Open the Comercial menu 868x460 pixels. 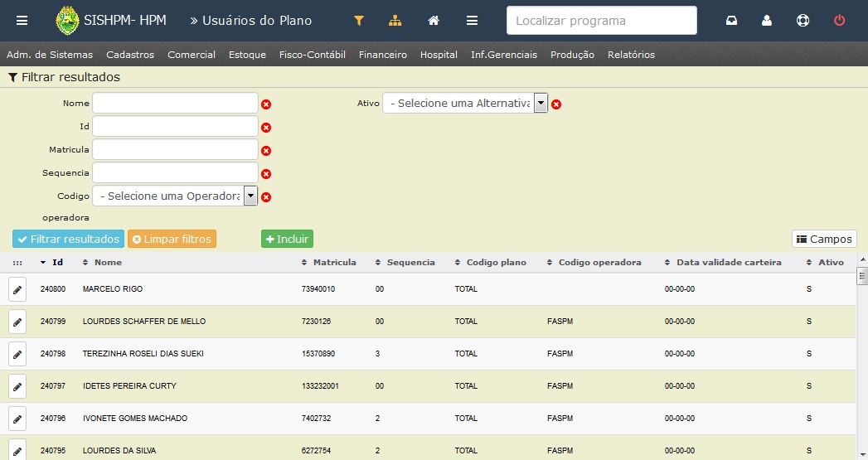pyautogui.click(x=192, y=54)
